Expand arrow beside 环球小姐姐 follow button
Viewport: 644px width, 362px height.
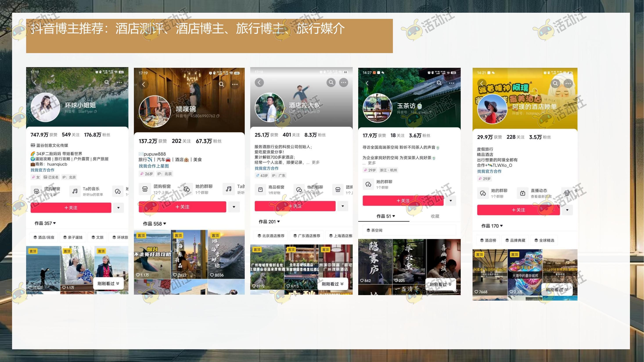(x=119, y=208)
